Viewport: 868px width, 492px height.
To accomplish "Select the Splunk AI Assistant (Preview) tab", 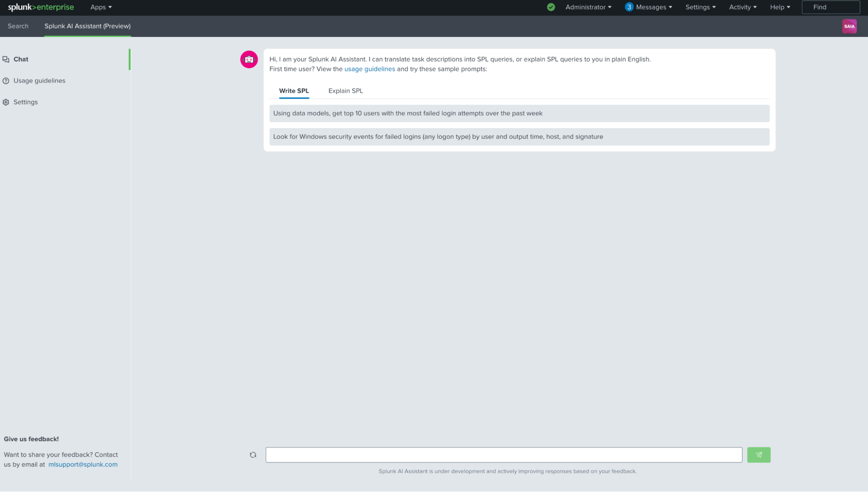I will click(x=88, y=26).
